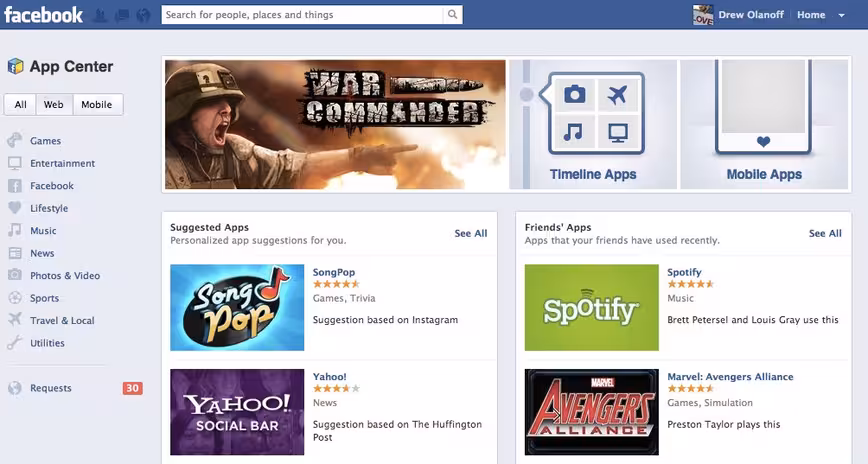Go to Home in the top bar

[811, 15]
